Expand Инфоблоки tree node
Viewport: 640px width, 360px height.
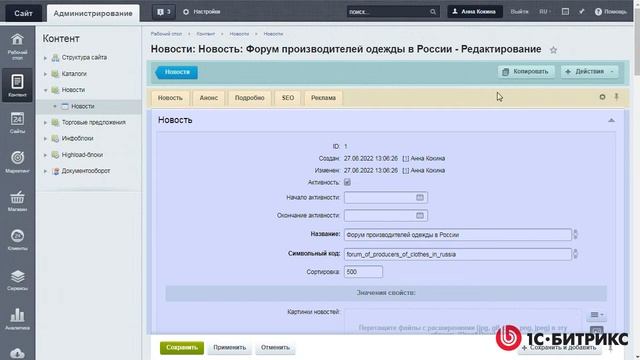pyautogui.click(x=45, y=139)
